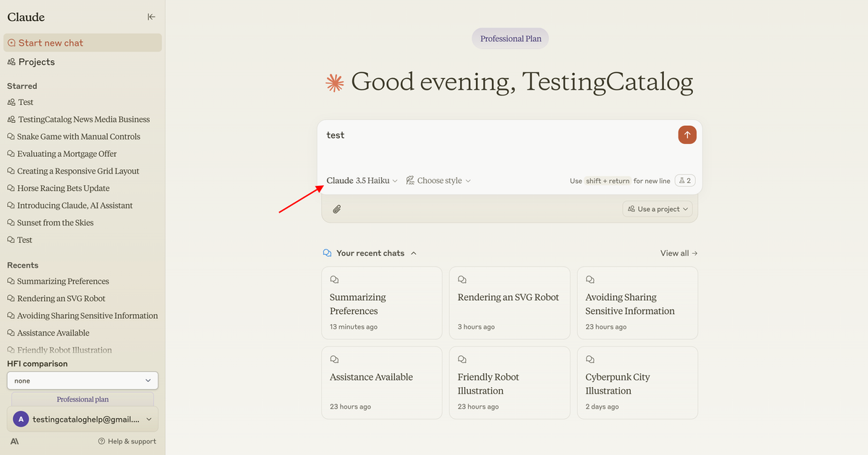Screen dimensions: 868x455
Task: Expand the Use a project dropdown
Action: (657, 208)
